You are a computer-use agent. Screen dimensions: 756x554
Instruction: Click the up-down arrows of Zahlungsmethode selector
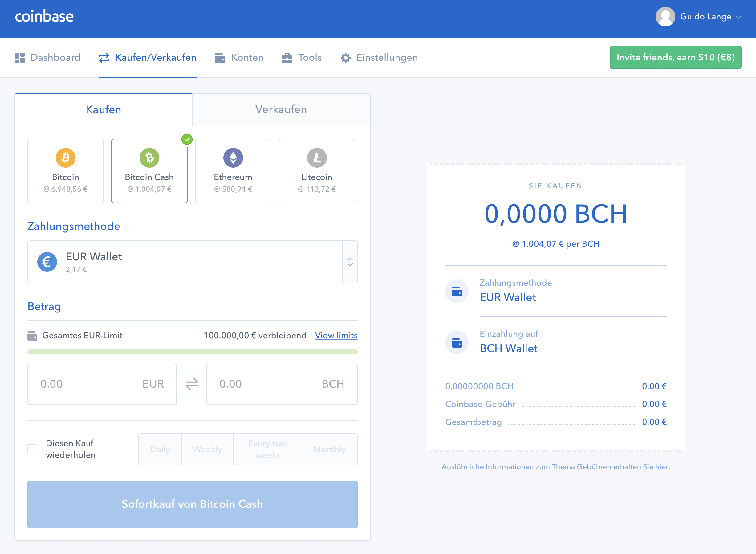pyautogui.click(x=350, y=262)
